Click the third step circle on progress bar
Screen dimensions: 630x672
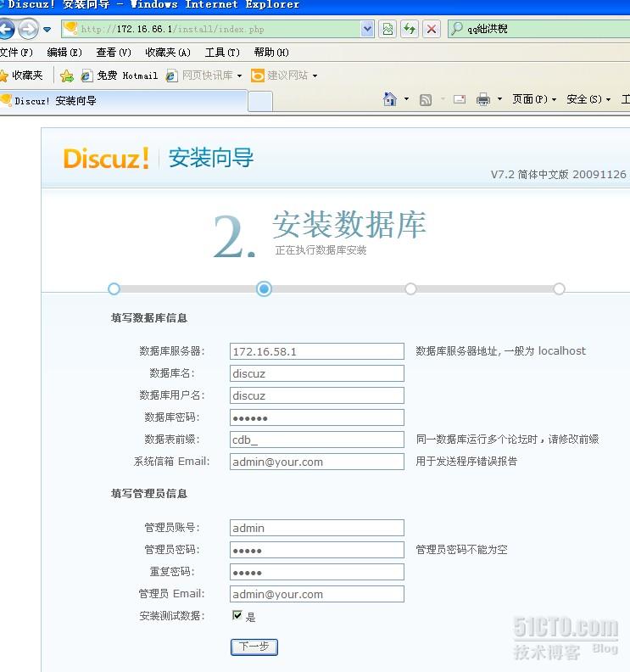(x=410, y=288)
